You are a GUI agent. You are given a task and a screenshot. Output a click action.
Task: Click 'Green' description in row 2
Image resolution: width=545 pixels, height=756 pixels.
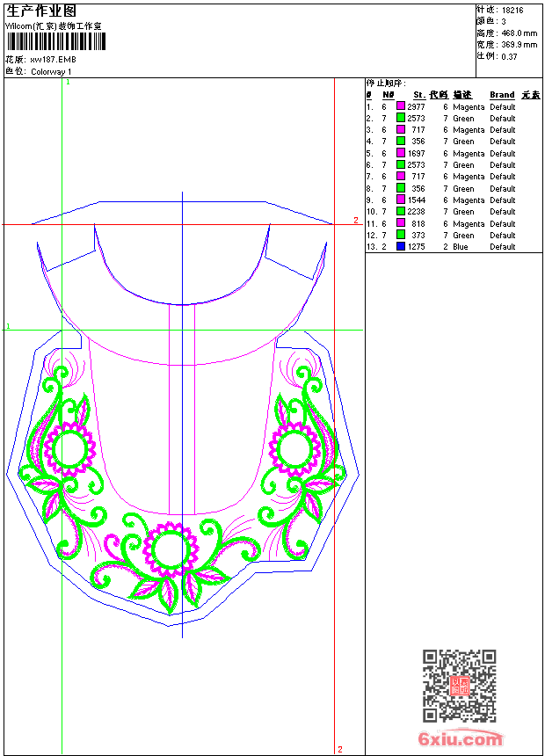click(463, 119)
